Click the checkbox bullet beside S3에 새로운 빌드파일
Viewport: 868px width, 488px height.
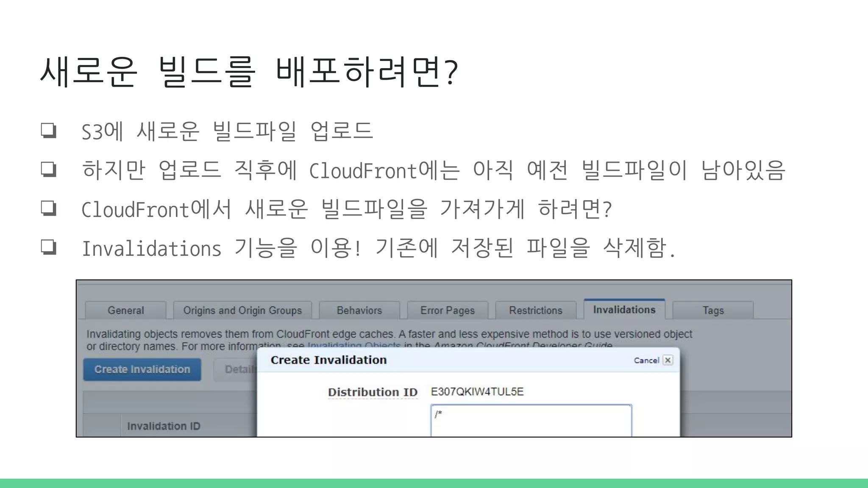[x=48, y=130]
